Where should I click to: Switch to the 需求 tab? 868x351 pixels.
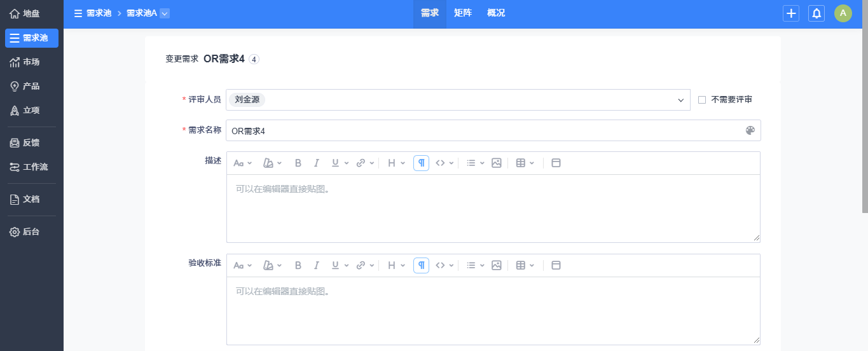pyautogui.click(x=430, y=14)
